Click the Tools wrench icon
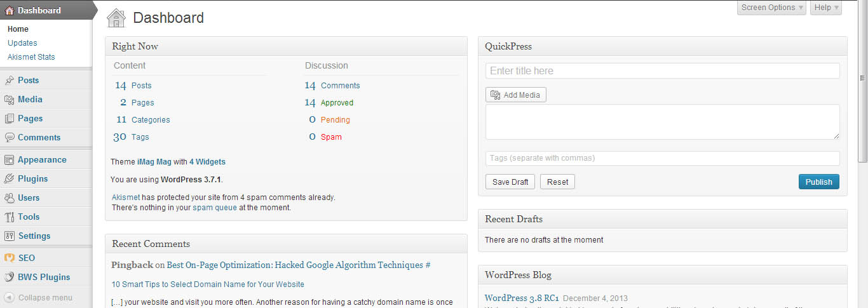The height and width of the screenshot is (308, 868). 10,217
